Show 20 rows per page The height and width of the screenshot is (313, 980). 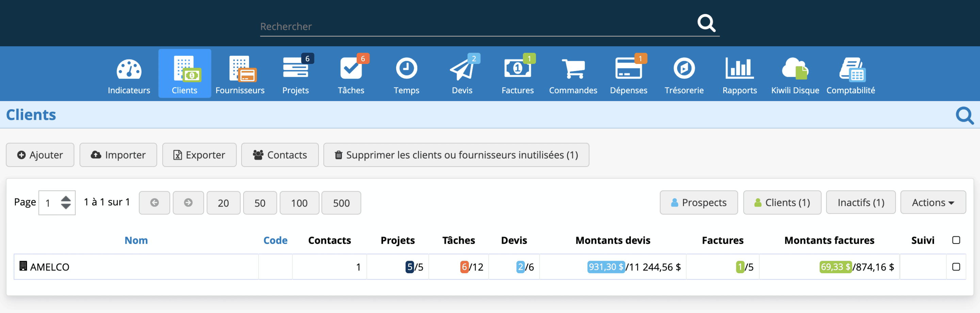(223, 203)
